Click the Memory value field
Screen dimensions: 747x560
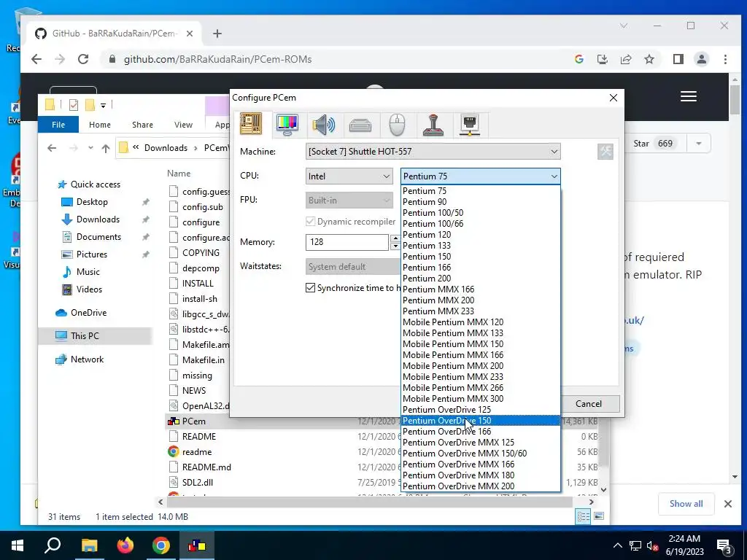(347, 242)
